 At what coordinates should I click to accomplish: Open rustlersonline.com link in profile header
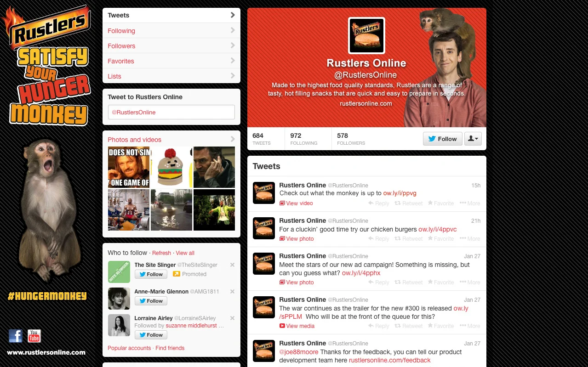coord(366,104)
